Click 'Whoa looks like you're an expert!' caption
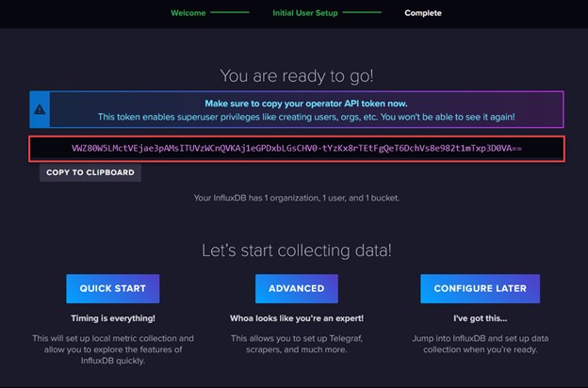This screenshot has width=588, height=388. (x=297, y=318)
